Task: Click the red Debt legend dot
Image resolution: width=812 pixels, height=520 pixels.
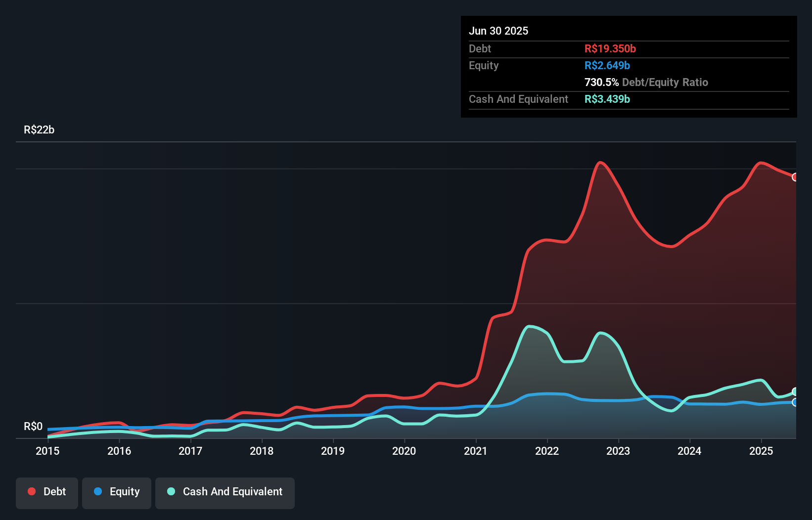Action: pyautogui.click(x=31, y=491)
